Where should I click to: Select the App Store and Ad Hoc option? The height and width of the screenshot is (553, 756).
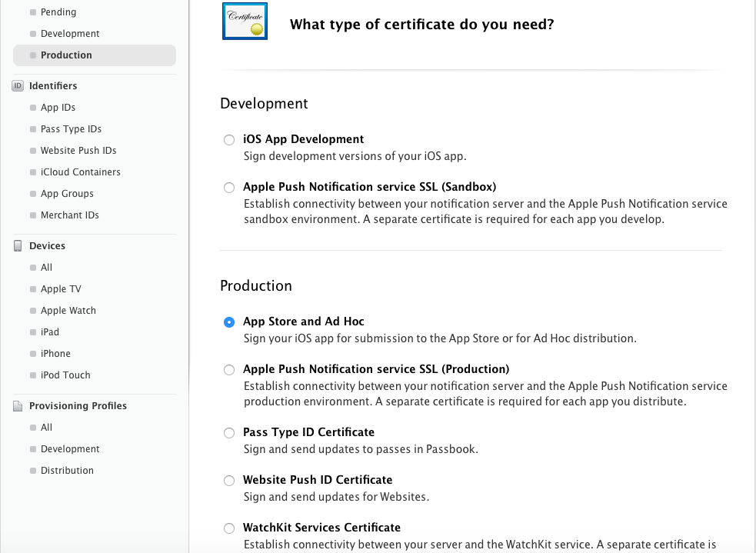(x=229, y=322)
